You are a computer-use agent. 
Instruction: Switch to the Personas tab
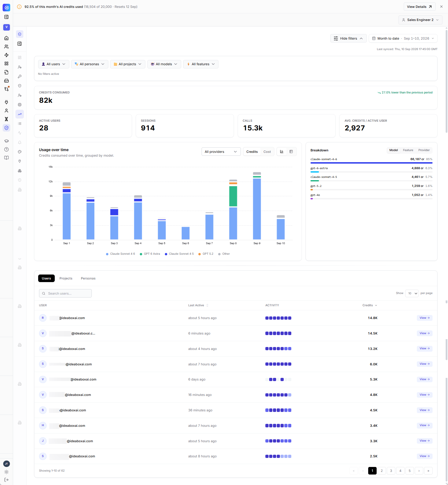click(88, 278)
